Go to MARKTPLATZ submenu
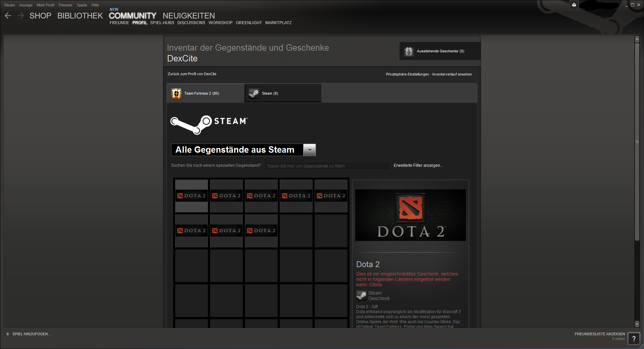The width and height of the screenshot is (644, 349). [x=278, y=23]
